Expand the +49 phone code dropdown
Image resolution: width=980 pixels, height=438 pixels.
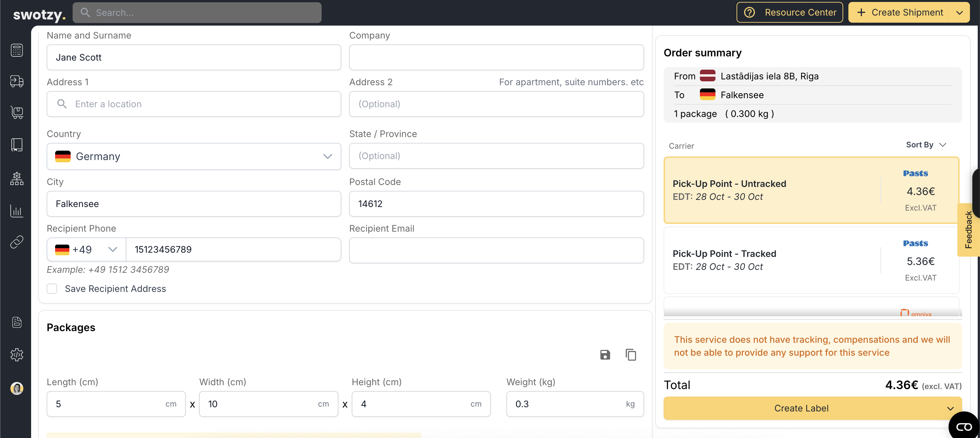(86, 249)
